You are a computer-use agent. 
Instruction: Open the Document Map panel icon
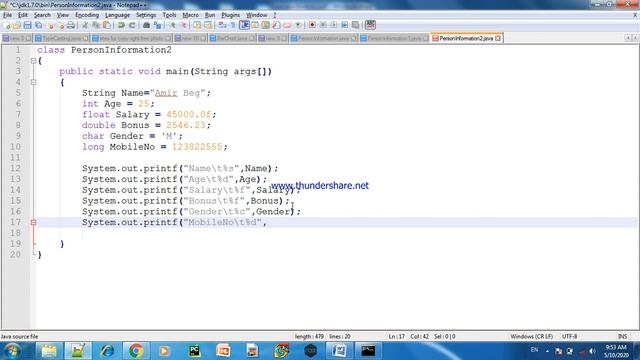point(265,25)
